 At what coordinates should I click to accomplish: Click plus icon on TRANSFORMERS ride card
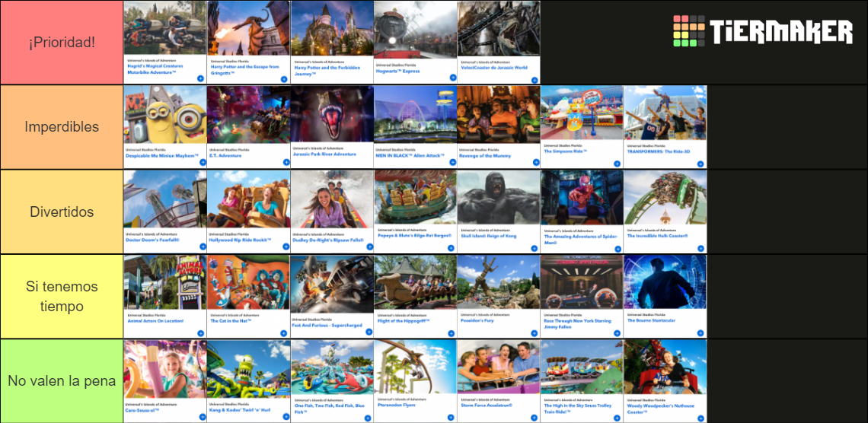click(700, 164)
